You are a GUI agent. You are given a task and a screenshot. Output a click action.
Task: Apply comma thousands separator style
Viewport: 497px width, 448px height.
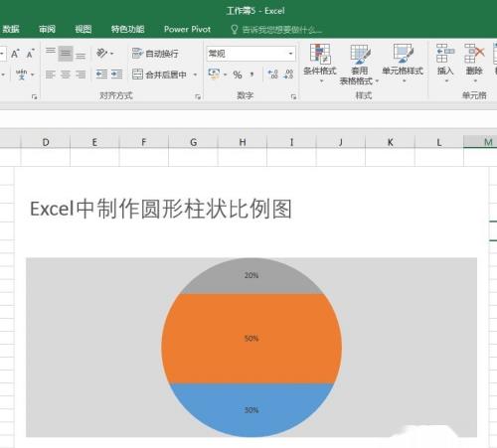pyautogui.click(x=252, y=75)
